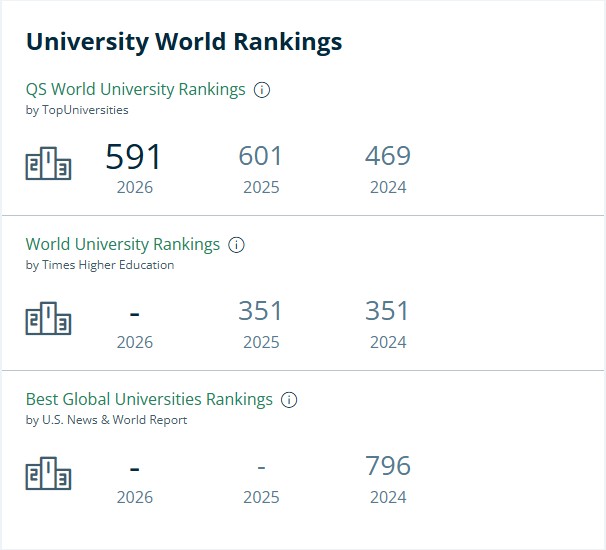Click 'by TopUniversities' subtitle

(77, 110)
